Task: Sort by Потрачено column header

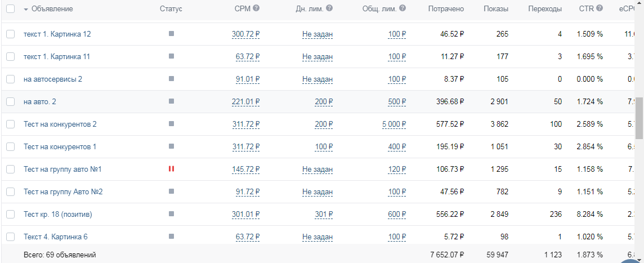Action: [x=446, y=8]
